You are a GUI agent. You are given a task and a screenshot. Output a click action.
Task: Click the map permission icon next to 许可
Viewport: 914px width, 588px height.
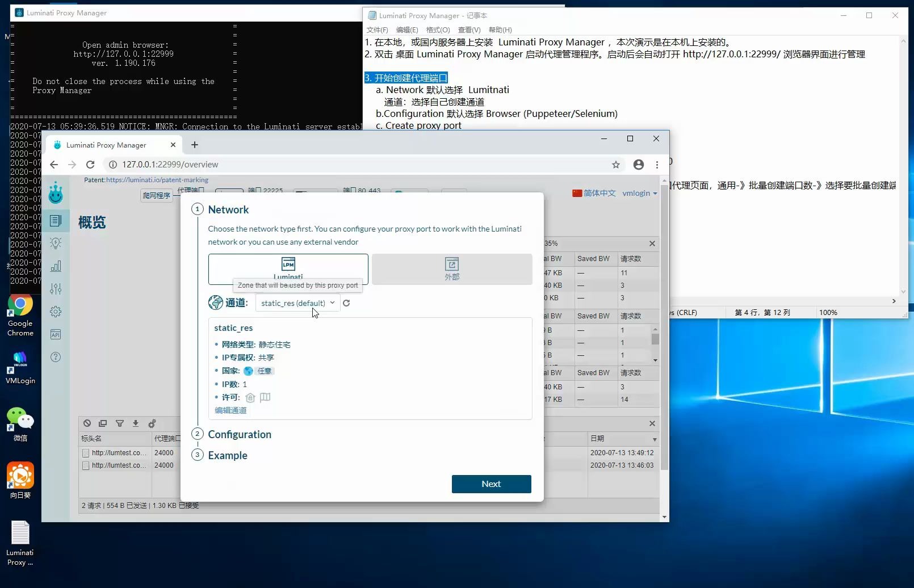[265, 397]
